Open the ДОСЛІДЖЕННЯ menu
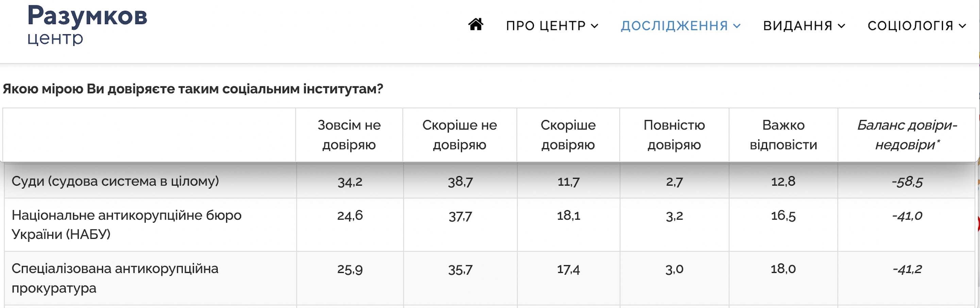 point(675,26)
